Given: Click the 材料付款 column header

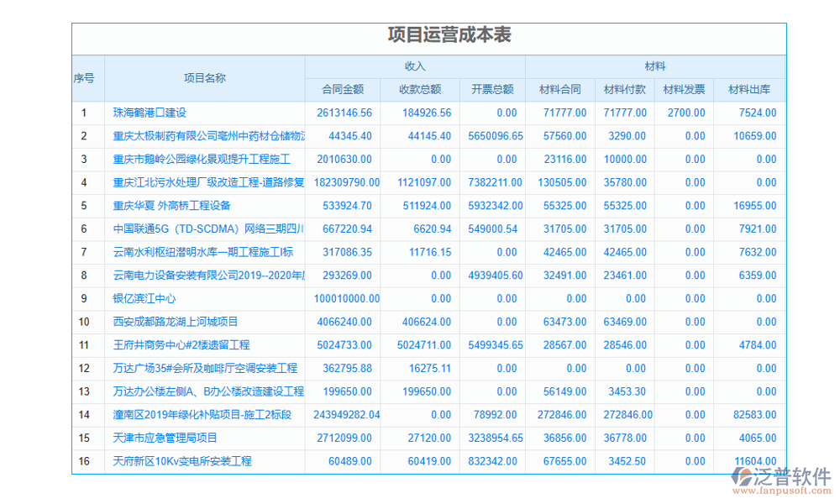Looking at the screenshot, I should 625,90.
